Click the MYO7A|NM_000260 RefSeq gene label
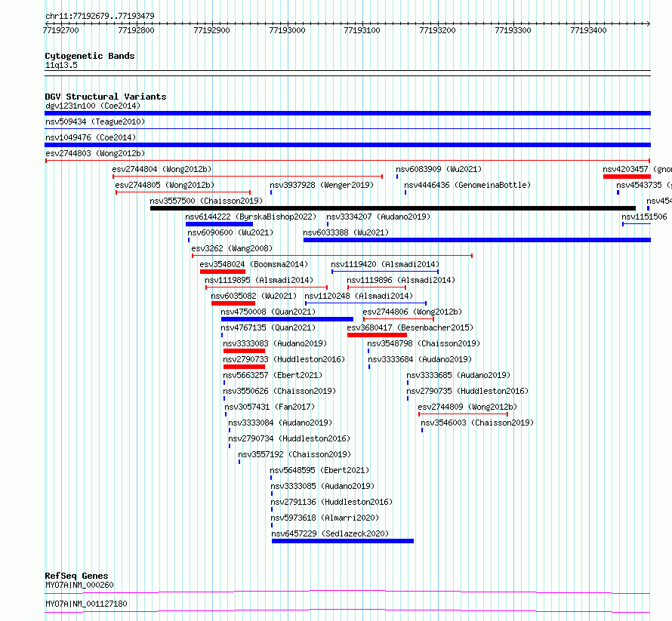Screen dimensions: 672x621 pos(80,585)
